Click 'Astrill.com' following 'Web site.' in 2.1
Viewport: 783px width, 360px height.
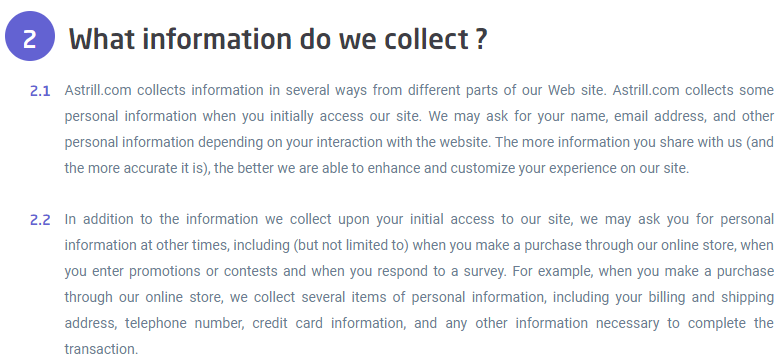[646, 90]
